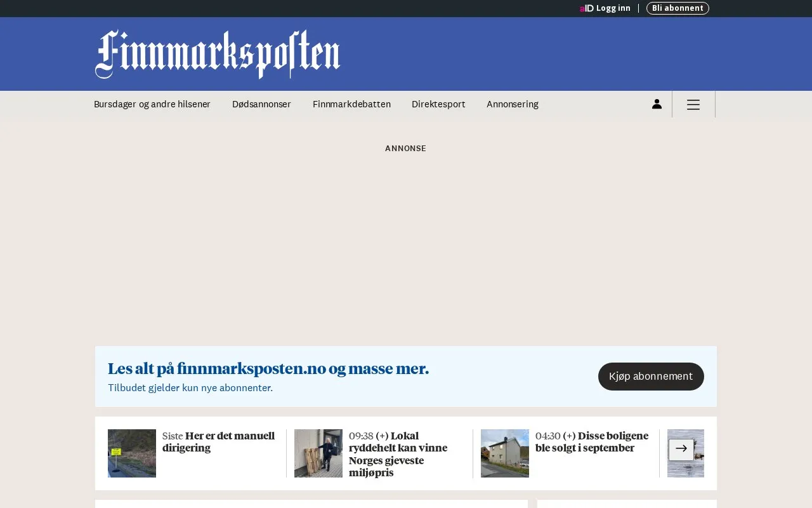The height and width of the screenshot is (508, 812).
Task: Click Kjøp abonnement button
Action: click(651, 377)
